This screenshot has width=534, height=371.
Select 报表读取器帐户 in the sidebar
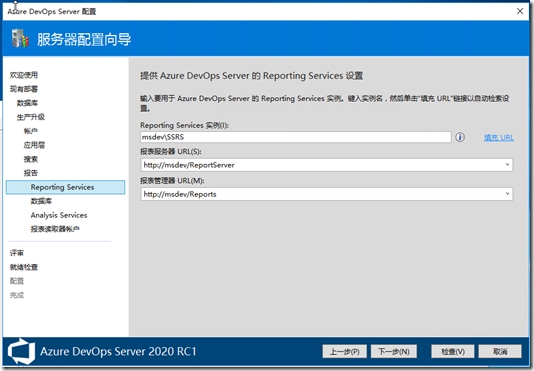click(55, 229)
